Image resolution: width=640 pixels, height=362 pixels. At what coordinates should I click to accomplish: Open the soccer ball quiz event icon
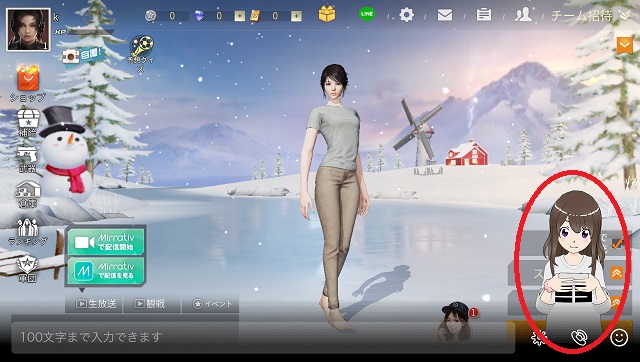tap(141, 47)
